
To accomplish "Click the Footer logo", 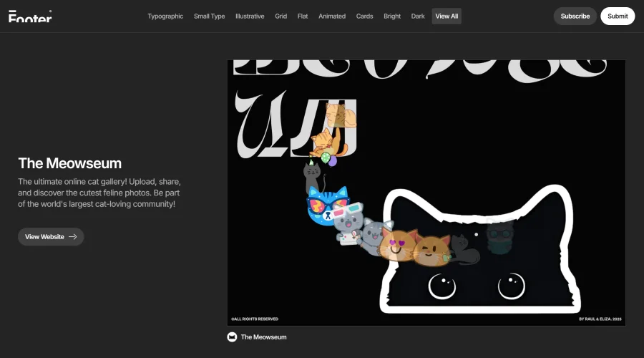I will pyautogui.click(x=30, y=16).
